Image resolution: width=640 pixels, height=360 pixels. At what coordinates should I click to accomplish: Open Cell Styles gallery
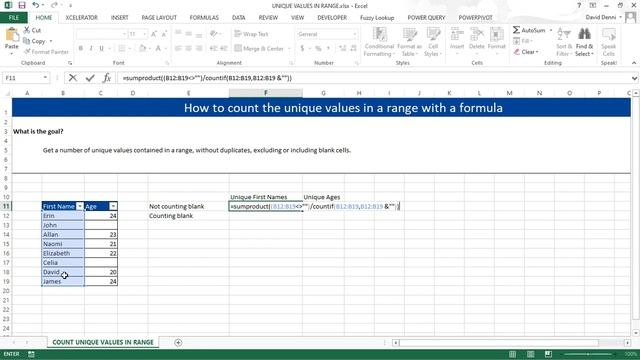[x=433, y=42]
